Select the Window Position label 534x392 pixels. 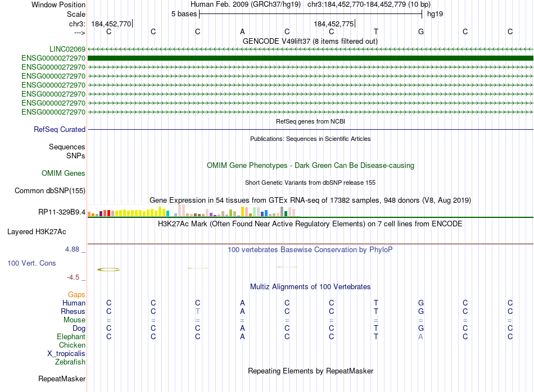tap(58, 4)
